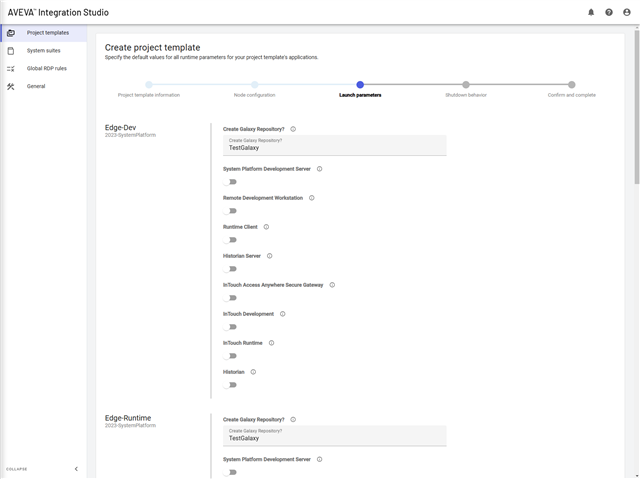
Task: Click Edge-Dev Create Galaxy Repository input field
Action: coord(334,145)
